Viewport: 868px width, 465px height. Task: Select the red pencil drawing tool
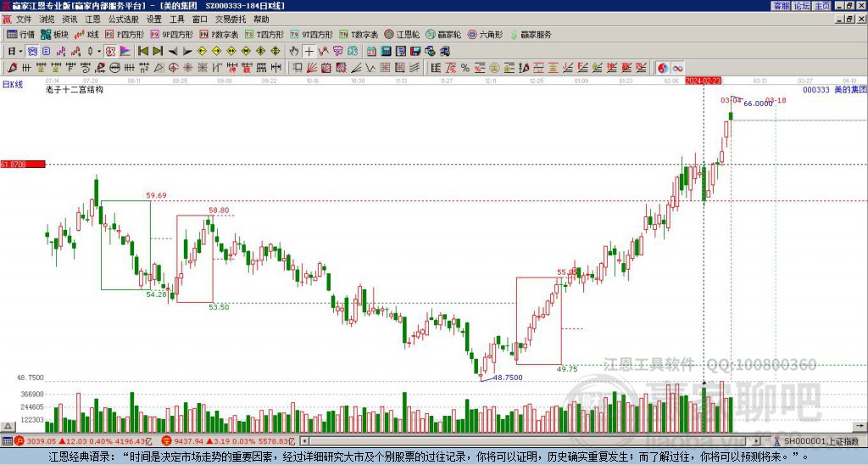12,68
